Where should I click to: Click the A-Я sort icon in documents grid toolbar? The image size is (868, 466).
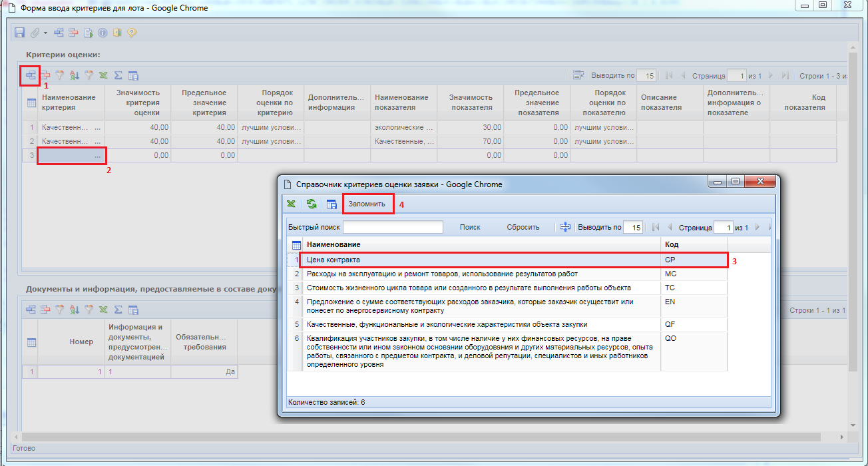75,310
